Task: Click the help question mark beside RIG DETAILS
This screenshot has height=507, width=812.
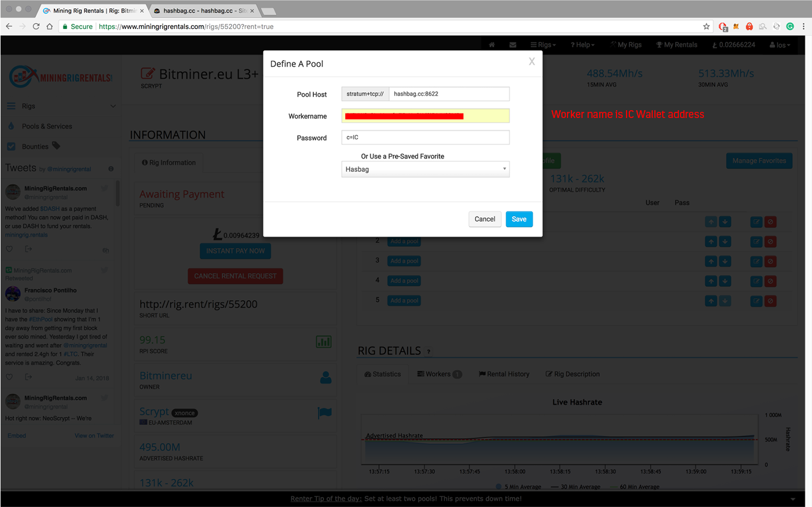Action: click(x=428, y=352)
